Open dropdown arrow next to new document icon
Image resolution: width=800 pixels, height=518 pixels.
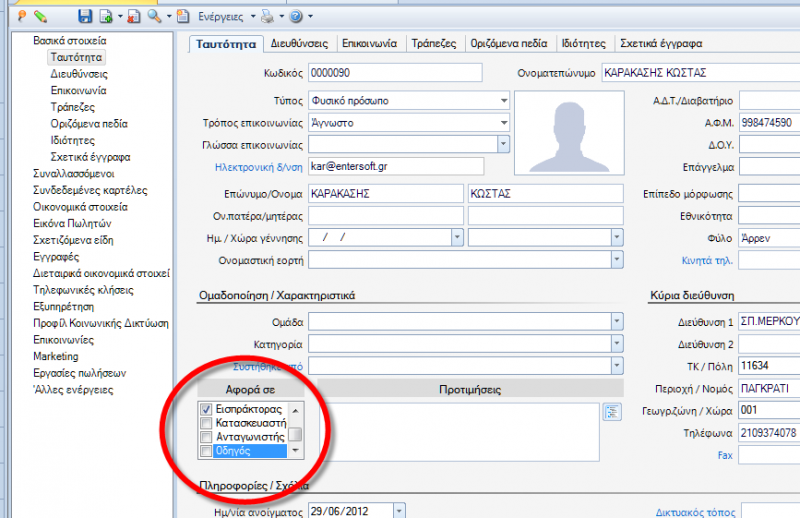tap(120, 16)
